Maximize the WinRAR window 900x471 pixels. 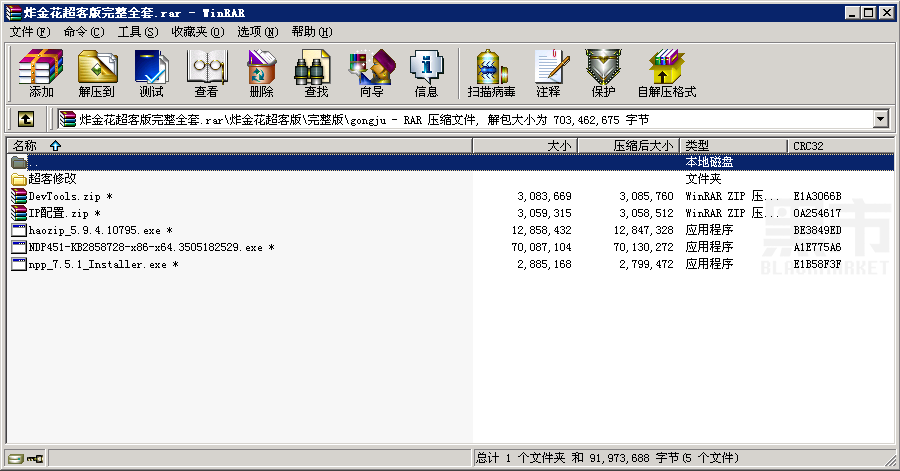point(868,13)
